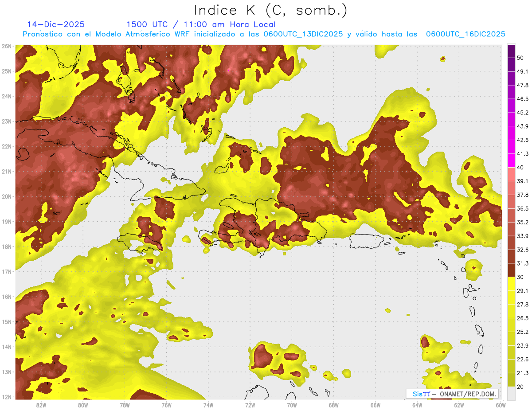Click the 17N latitude axis label
This screenshot has width=532, height=411.
pos(6,272)
